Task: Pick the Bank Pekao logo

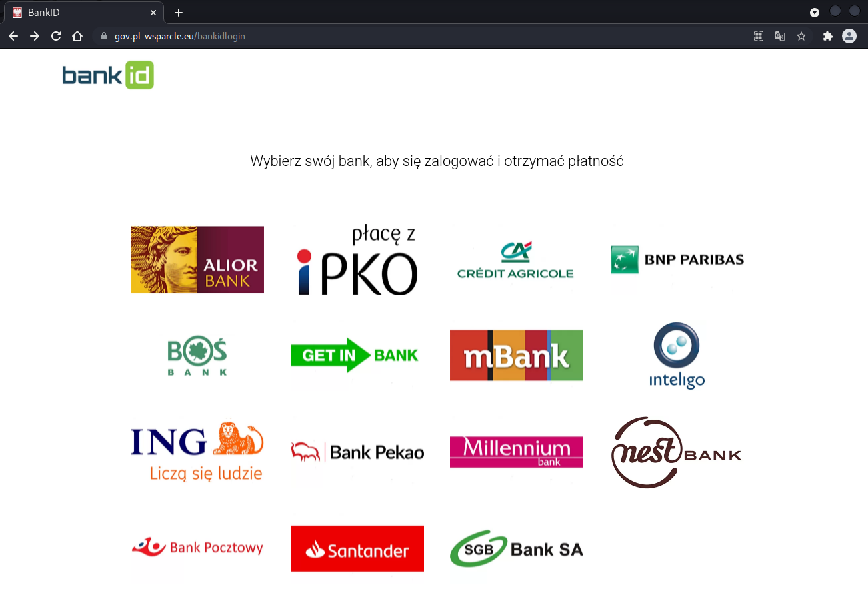Action: (x=357, y=452)
